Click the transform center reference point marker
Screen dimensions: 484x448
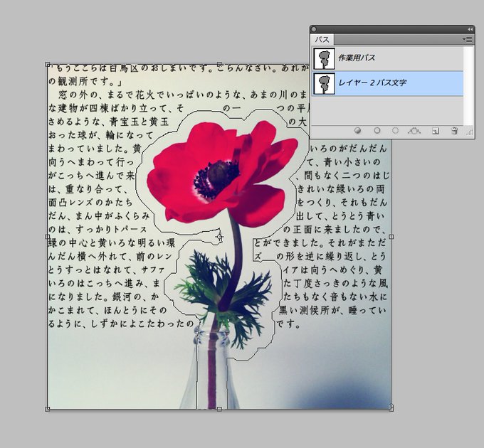click(219, 237)
